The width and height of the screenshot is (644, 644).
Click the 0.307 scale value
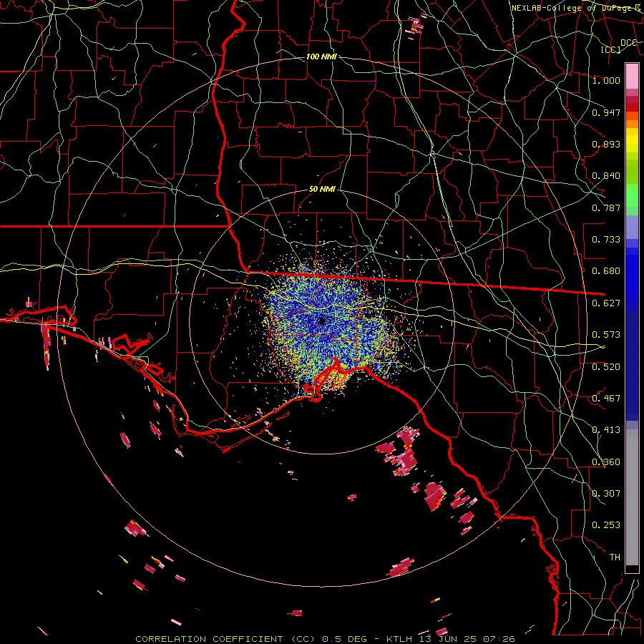pyautogui.click(x=606, y=494)
